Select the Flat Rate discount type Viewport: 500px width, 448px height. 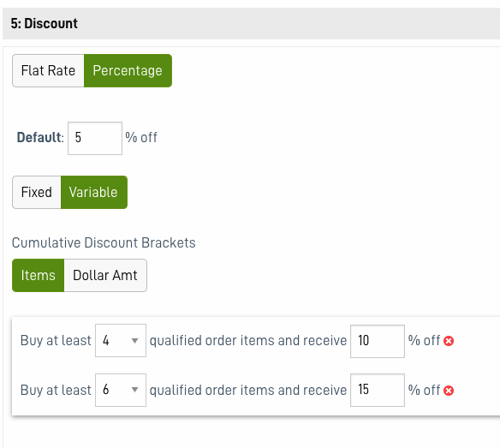pos(48,70)
